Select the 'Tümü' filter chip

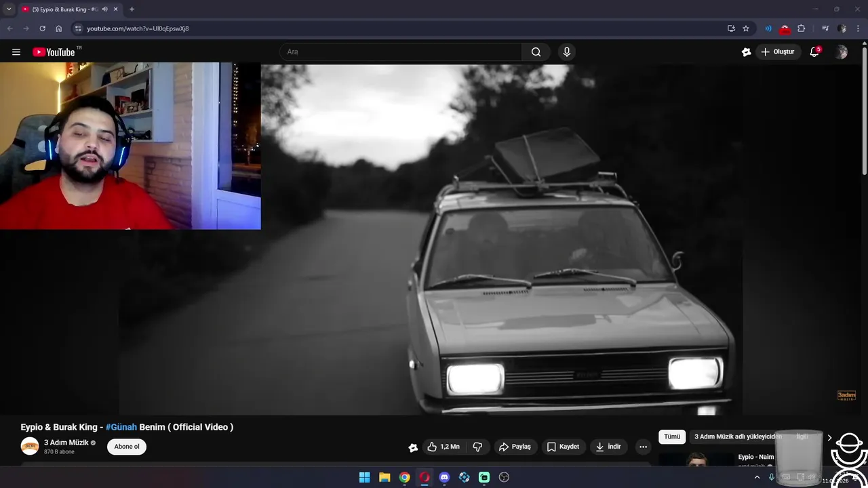672,436
